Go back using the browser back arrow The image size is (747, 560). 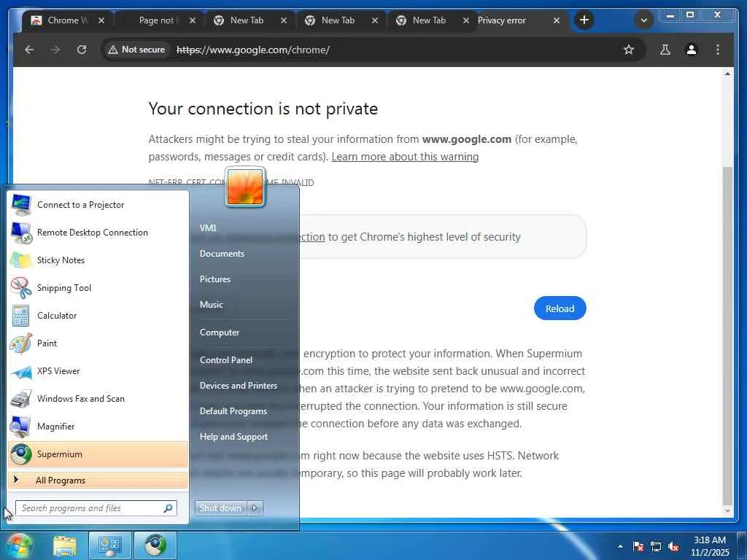pos(29,50)
